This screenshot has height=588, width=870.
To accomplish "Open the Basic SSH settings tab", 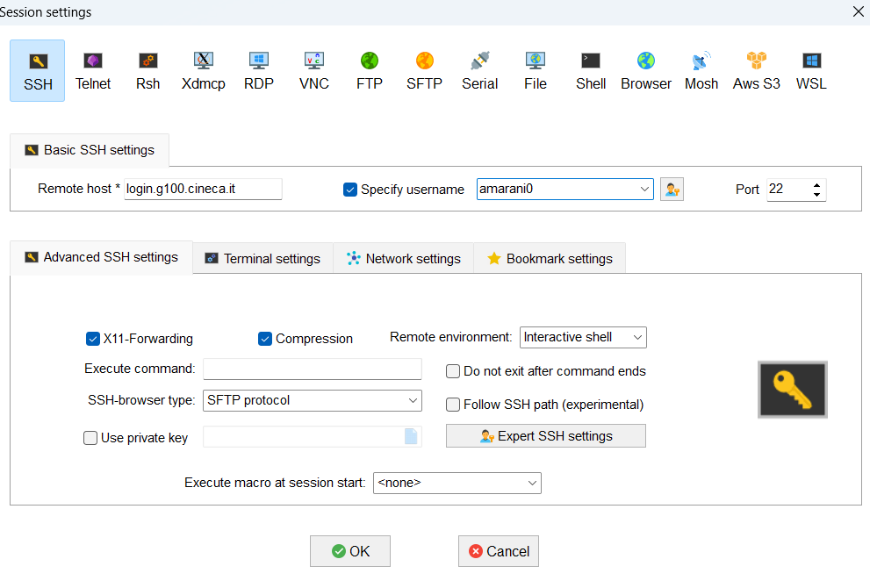I will tap(90, 150).
